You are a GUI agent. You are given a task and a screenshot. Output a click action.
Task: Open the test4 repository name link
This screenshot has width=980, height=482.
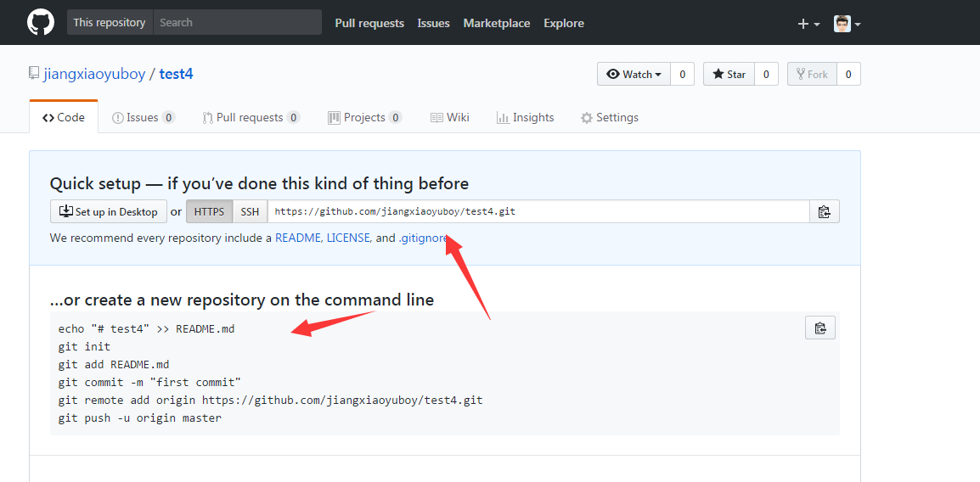point(177,74)
